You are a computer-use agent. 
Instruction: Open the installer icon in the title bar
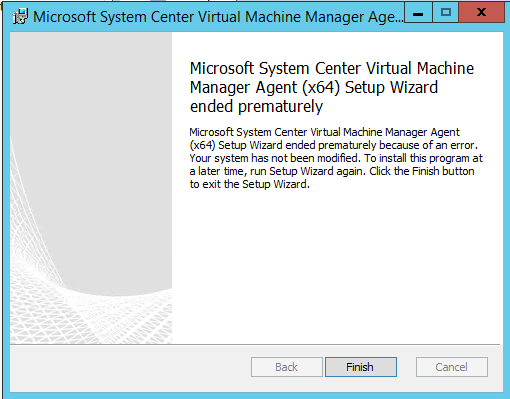click(20, 17)
